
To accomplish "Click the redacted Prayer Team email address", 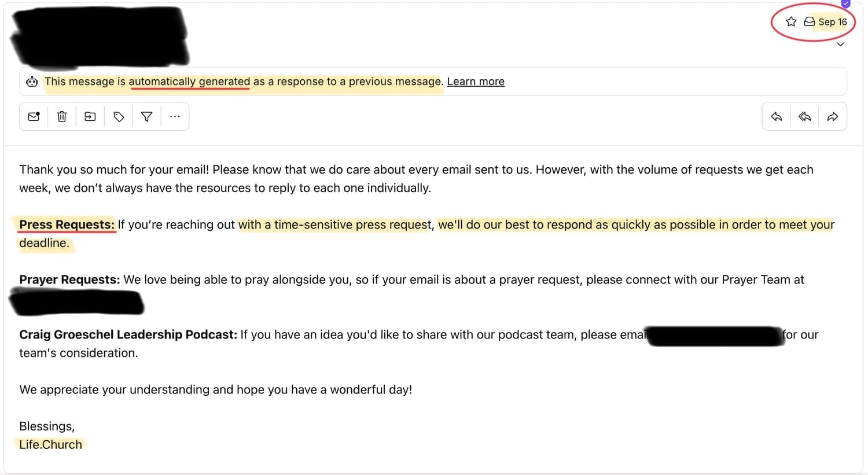I will [x=76, y=302].
